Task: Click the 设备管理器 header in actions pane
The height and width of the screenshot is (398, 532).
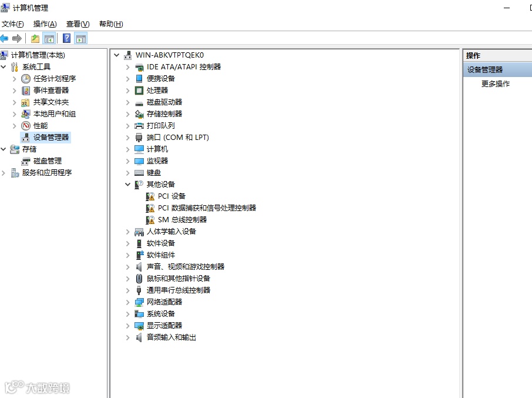Action: (498, 69)
